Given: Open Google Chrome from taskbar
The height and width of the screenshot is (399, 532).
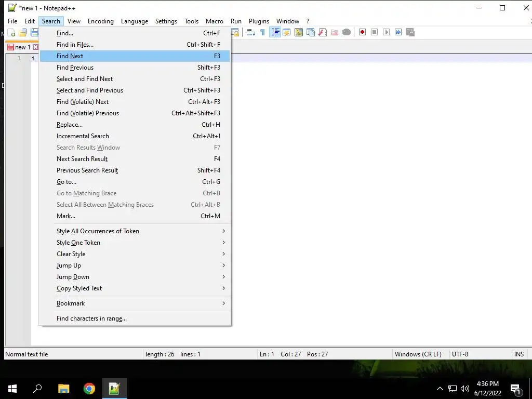Looking at the screenshot, I should click(x=89, y=389).
